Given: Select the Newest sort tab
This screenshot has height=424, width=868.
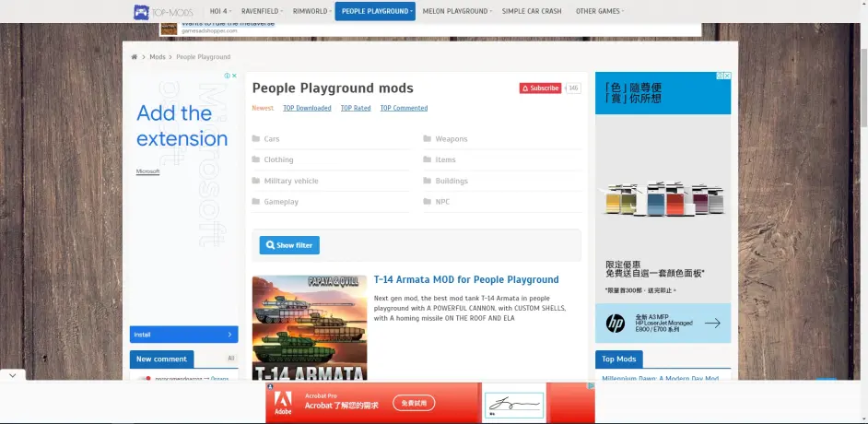Looking at the screenshot, I should point(263,108).
